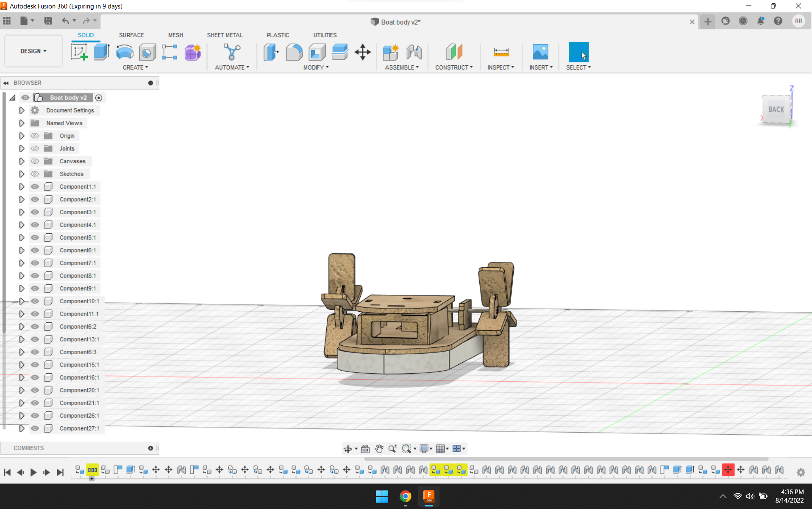Activate the Pan tool in the navigation bar
This screenshot has width=812, height=509.
click(379, 448)
